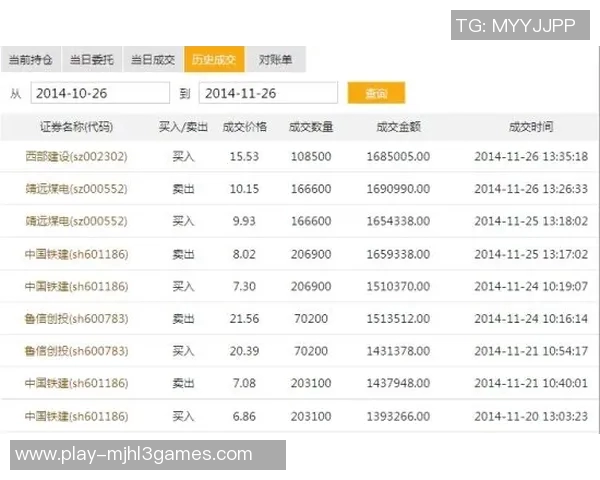Image resolution: width=600 pixels, height=480 pixels.
Task: Open the 对账单 tab
Action: pos(276,59)
